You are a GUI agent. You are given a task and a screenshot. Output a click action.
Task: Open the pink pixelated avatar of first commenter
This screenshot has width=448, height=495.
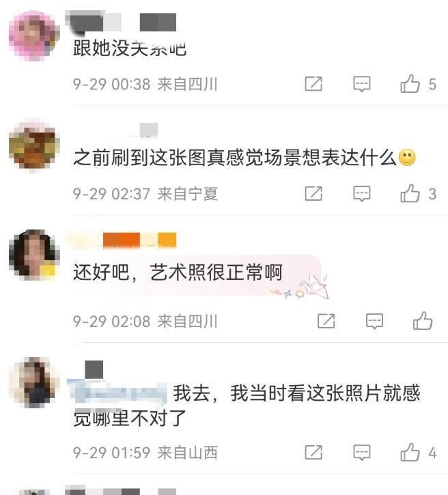[x=34, y=36]
